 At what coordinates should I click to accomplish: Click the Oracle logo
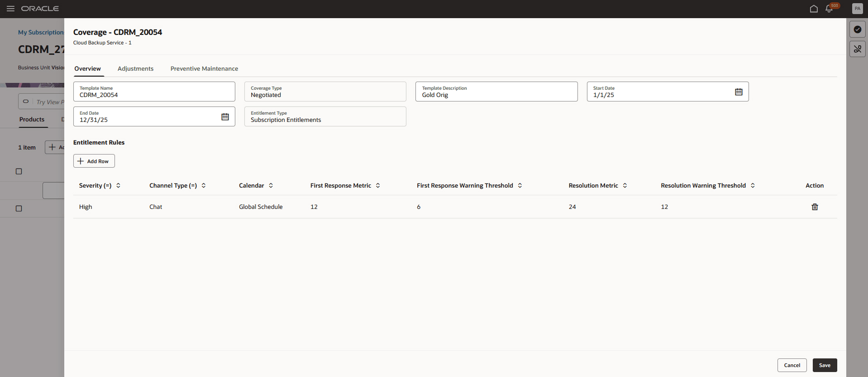40,9
